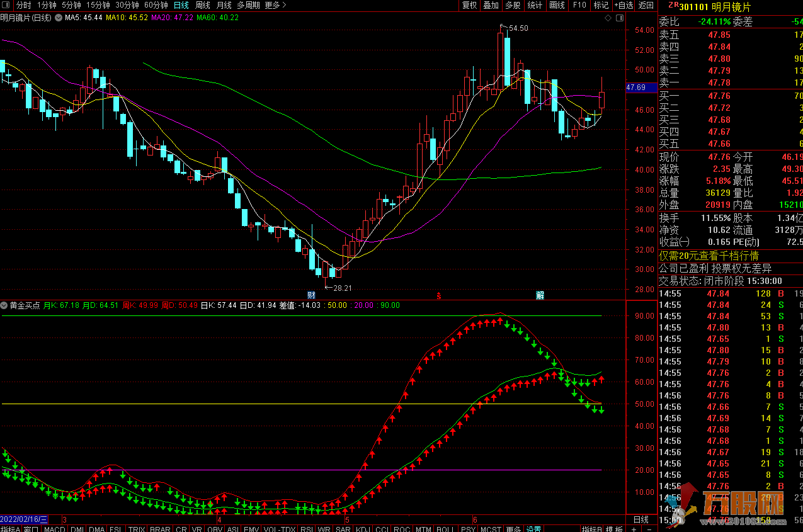Switch to 15分钟 period

(98, 5)
